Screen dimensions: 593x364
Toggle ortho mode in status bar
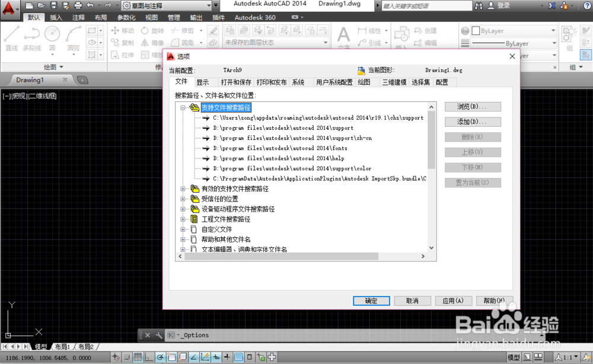tap(149, 357)
